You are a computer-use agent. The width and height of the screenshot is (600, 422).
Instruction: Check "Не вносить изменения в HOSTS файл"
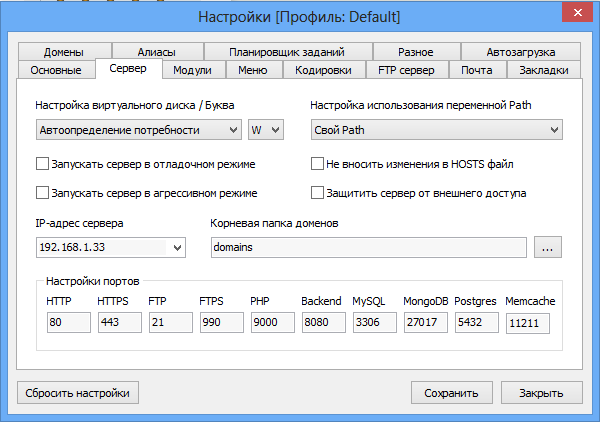pos(318,164)
